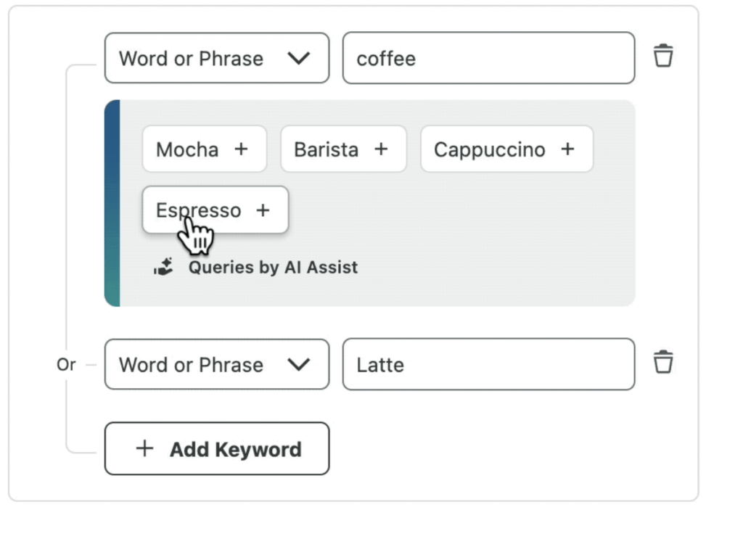743x560 pixels.
Task: Delete the coffee keyword row with trash icon
Action: (663, 56)
